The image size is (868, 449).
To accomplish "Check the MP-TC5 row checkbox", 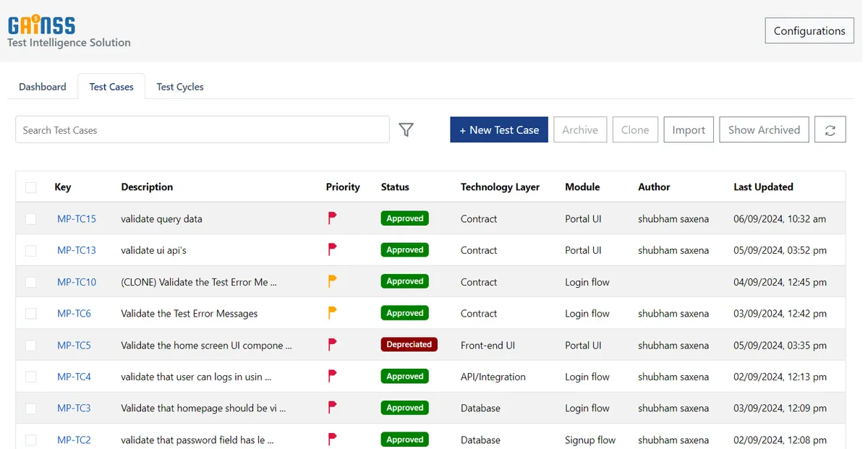I will [x=30, y=346].
